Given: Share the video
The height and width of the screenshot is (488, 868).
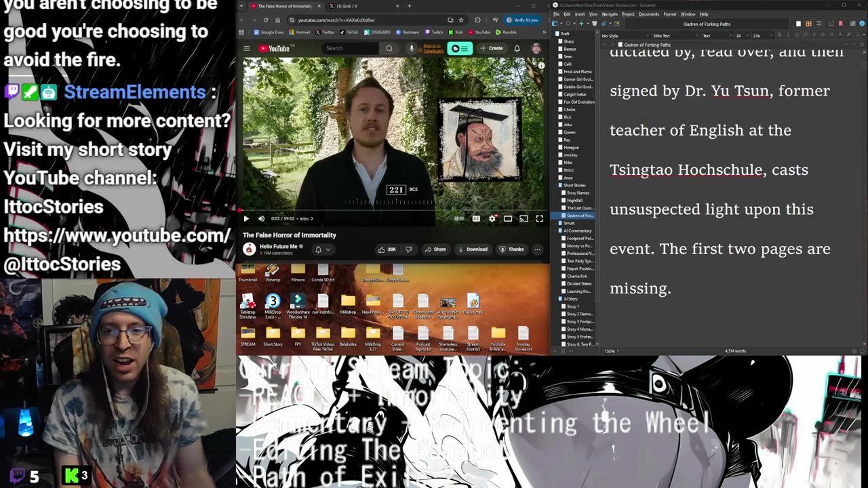Looking at the screenshot, I should (x=435, y=249).
